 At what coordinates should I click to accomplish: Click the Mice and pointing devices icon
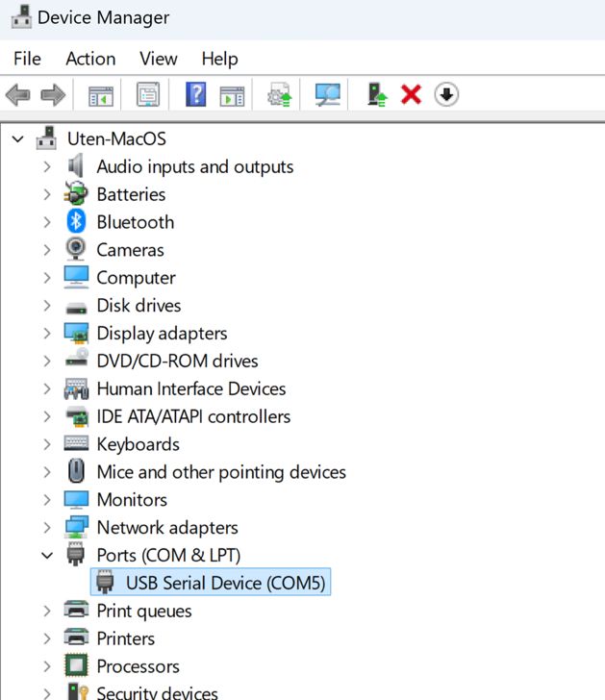(x=76, y=471)
